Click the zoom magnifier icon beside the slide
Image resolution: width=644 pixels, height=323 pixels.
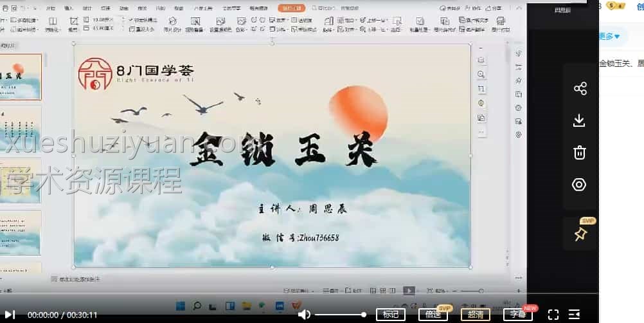coord(481,75)
